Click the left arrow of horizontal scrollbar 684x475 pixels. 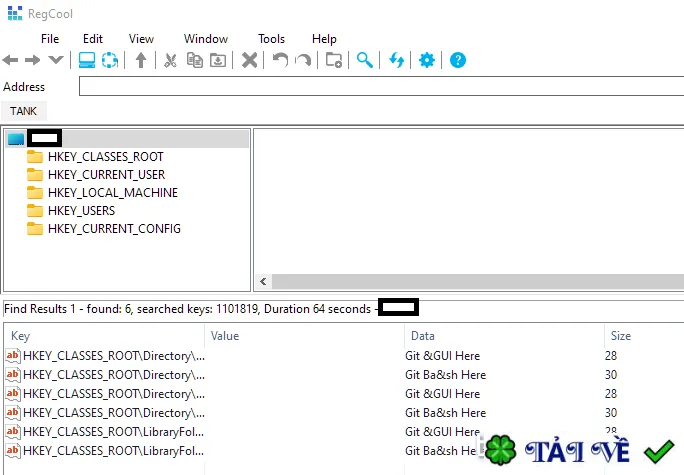coord(263,281)
